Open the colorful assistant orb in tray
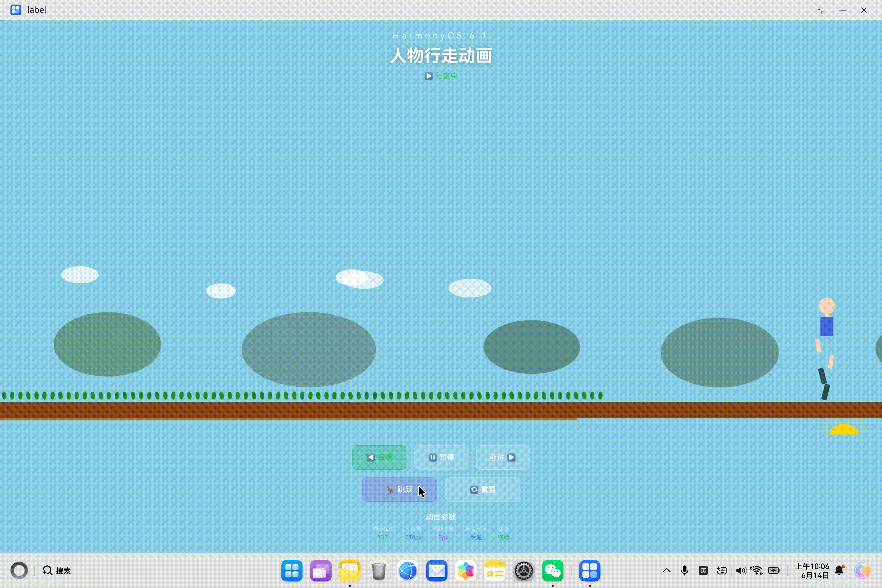 (x=862, y=571)
